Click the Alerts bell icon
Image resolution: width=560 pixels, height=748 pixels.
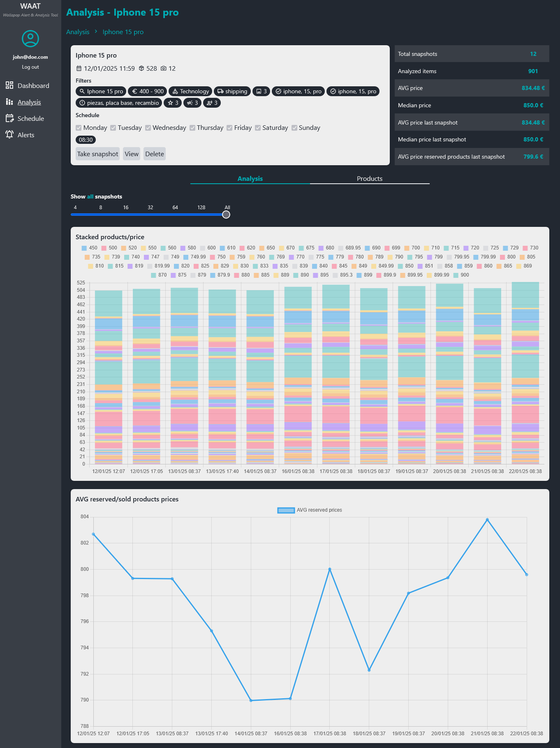[x=9, y=134]
